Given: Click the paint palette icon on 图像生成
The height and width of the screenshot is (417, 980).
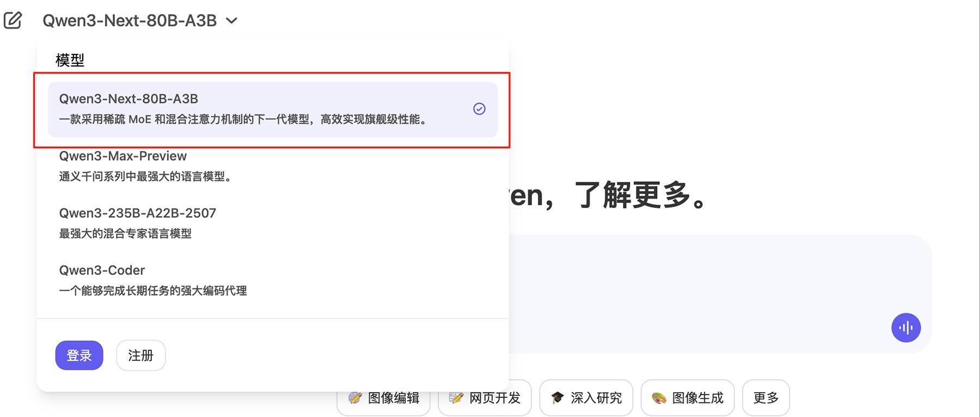Looking at the screenshot, I should coord(659,398).
